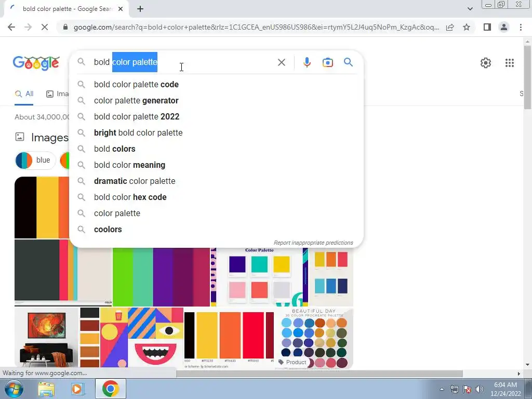The width and height of the screenshot is (532, 399).
Task: Open File Explorer from the taskbar
Action: point(46,389)
